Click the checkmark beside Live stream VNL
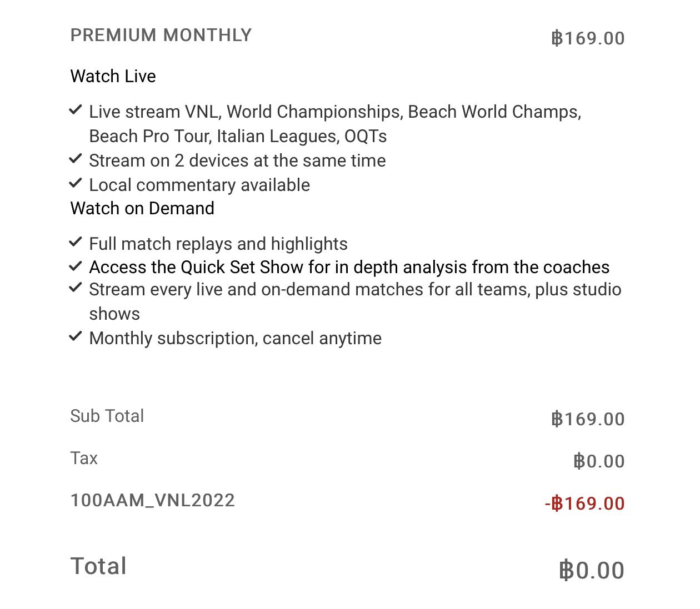This screenshot has height=609, width=700. [x=76, y=110]
